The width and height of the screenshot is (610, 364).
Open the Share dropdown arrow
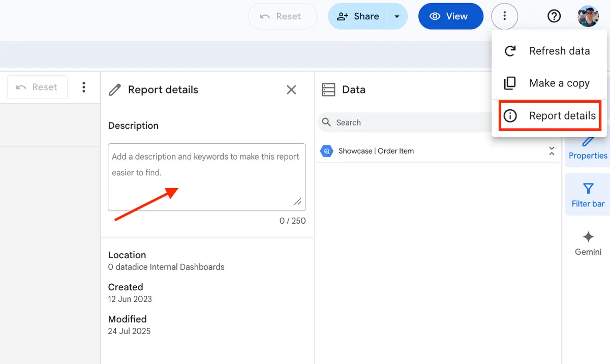(397, 16)
